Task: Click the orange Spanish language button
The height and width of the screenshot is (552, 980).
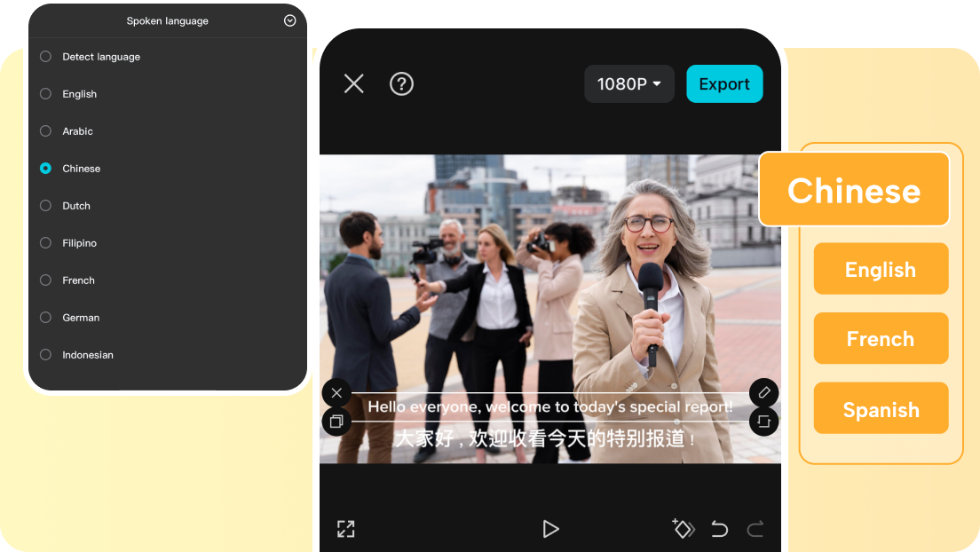Action: tap(881, 408)
